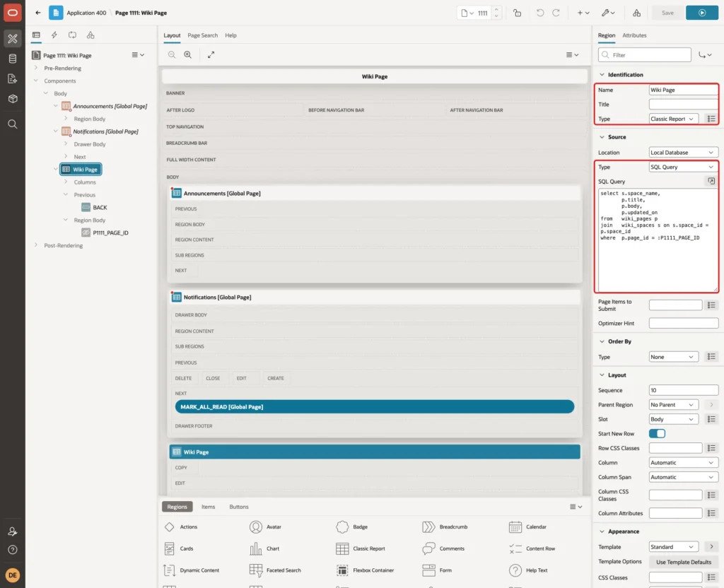Collapse the Identification section
724x588 pixels.
point(602,75)
